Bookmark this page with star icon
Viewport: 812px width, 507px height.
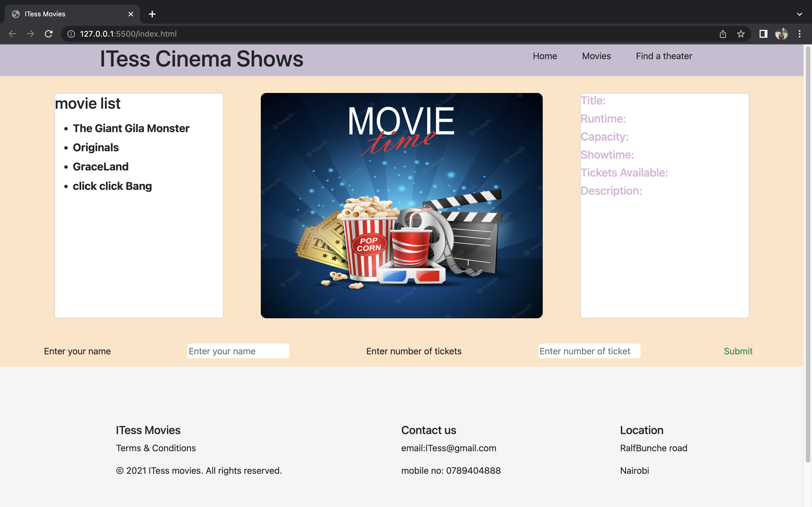point(741,34)
